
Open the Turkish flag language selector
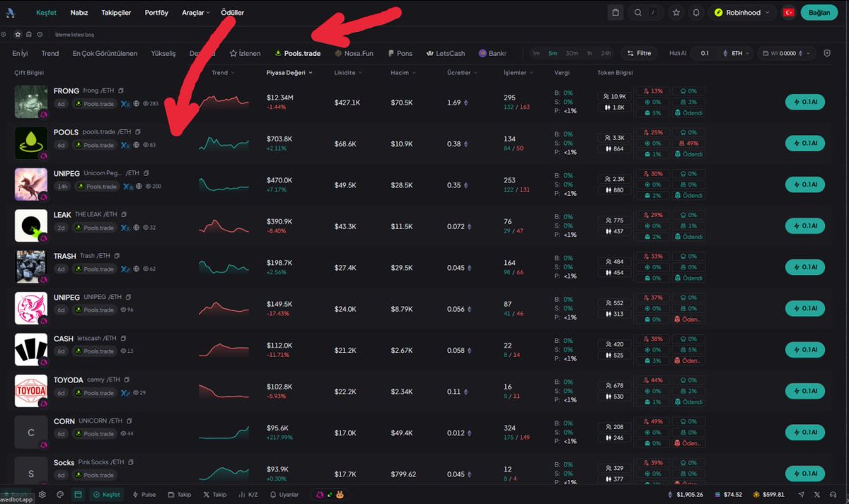tap(788, 13)
